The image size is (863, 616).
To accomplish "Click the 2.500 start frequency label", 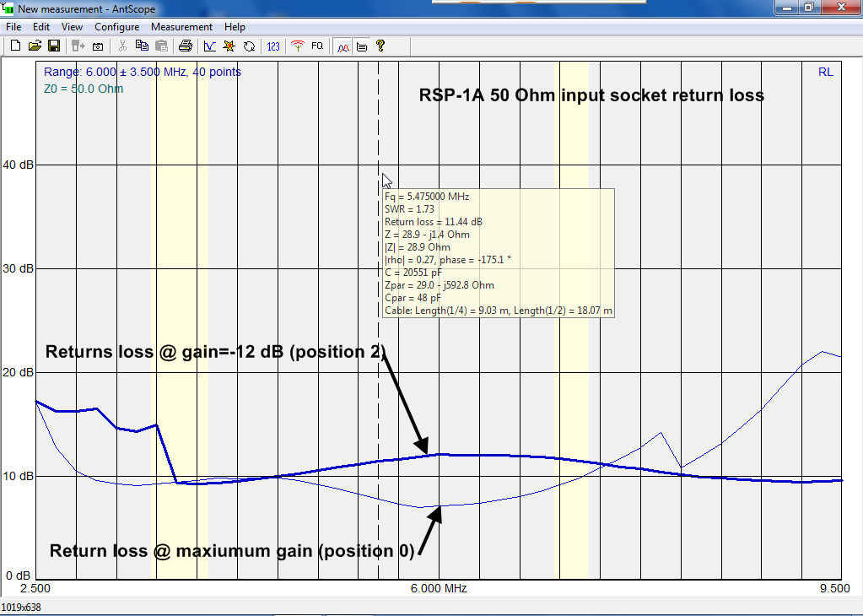I will click(x=35, y=588).
